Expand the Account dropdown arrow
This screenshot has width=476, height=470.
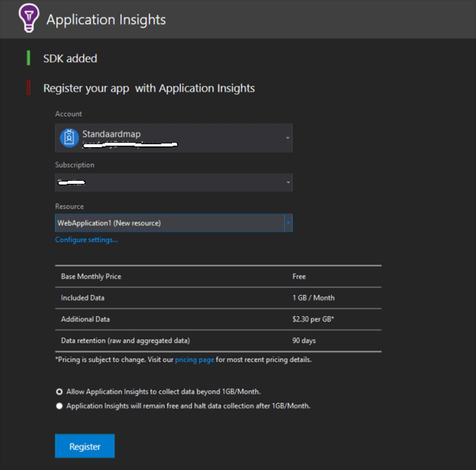click(287, 138)
